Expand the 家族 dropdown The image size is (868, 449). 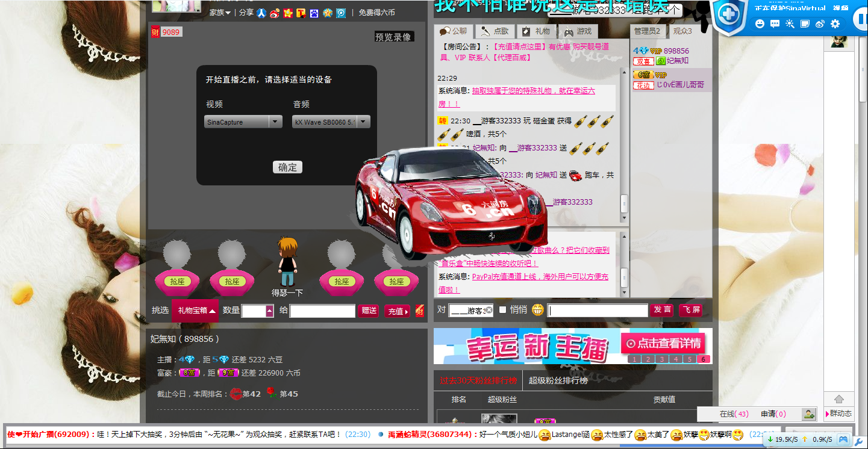point(220,13)
